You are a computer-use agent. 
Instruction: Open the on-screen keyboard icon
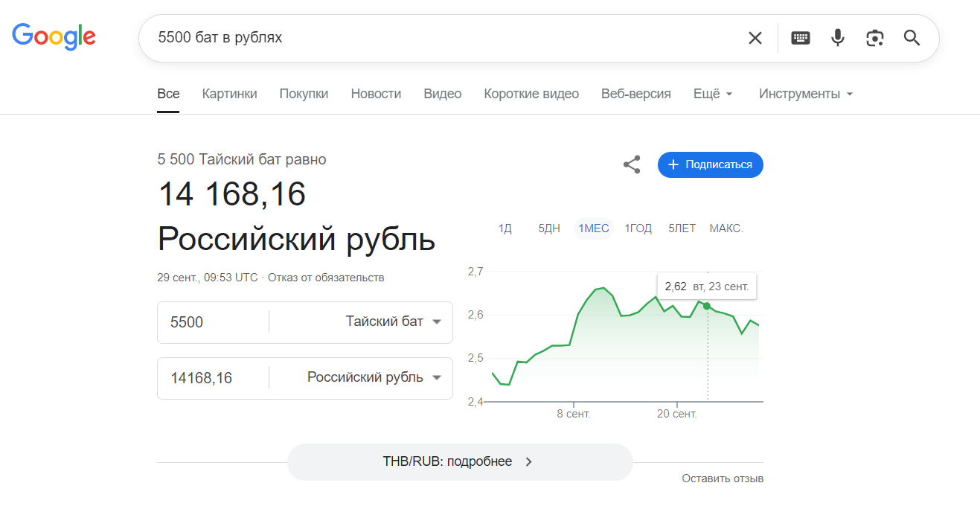point(801,38)
